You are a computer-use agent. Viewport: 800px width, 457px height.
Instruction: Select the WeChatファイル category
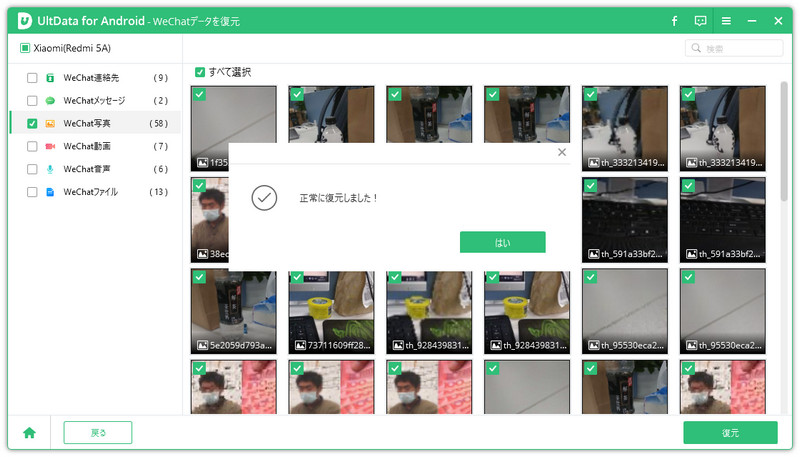tap(96, 192)
